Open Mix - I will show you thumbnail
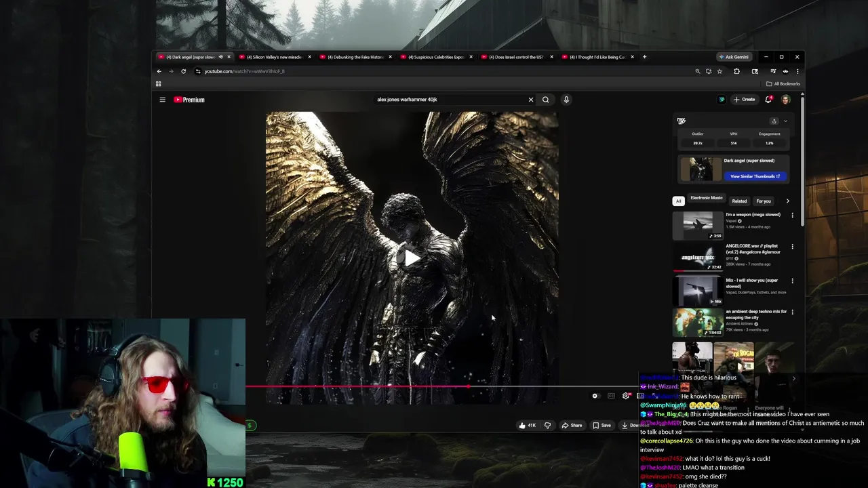The image size is (868, 488). (698, 290)
